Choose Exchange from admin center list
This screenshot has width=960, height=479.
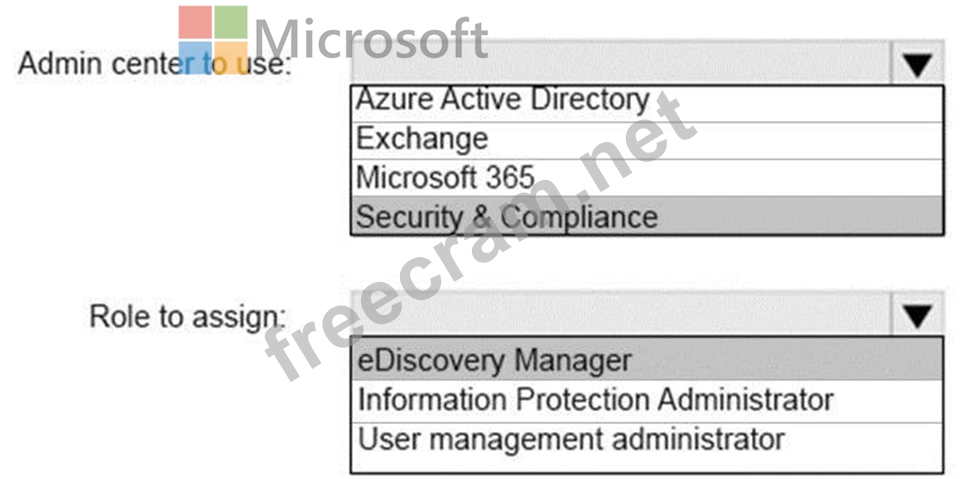647,140
